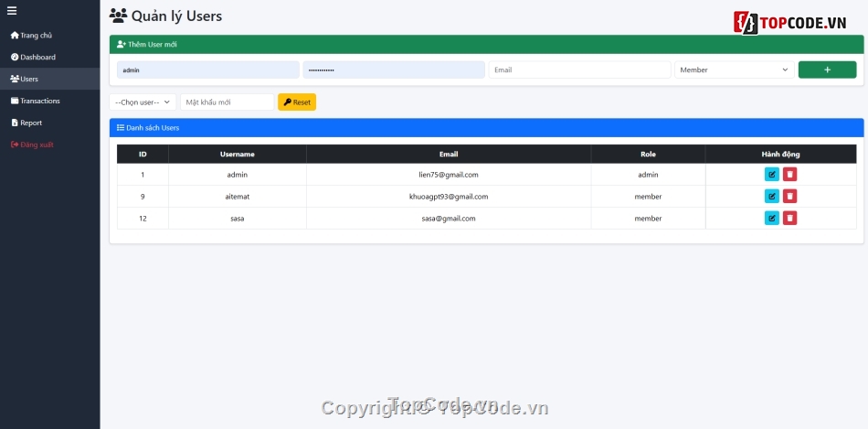Go to Users sidebar item
868x429 pixels.
(x=50, y=79)
